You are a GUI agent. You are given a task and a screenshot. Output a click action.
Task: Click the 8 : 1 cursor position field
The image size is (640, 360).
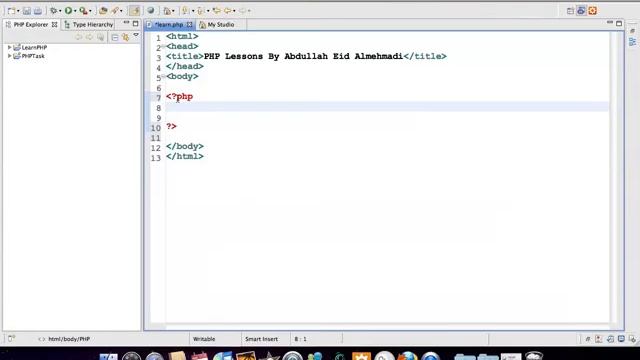coord(300,339)
